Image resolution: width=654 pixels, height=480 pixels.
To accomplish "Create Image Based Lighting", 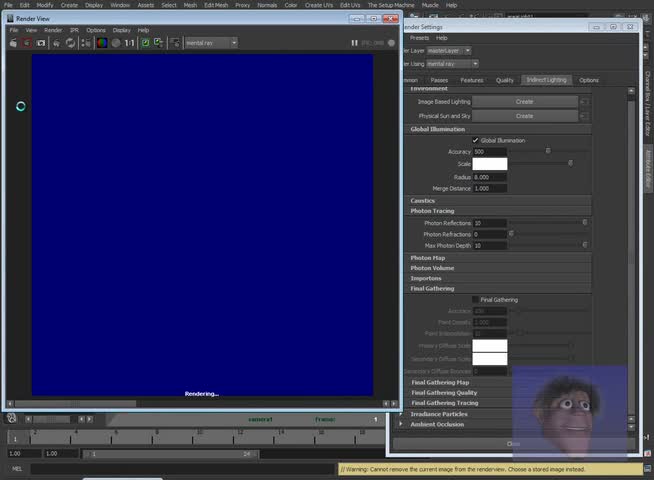I will [x=525, y=102].
